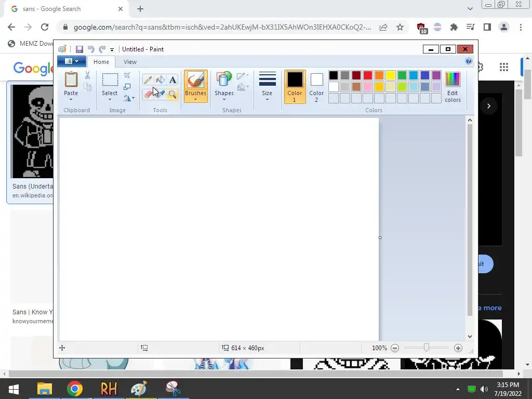Activate Color 2 button
Image resolution: width=532 pixels, height=399 pixels.
coord(316,87)
